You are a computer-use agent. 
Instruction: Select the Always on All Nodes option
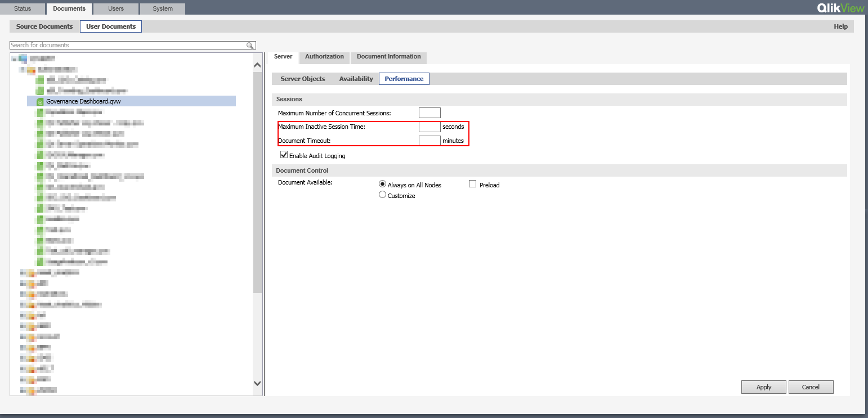coord(383,184)
